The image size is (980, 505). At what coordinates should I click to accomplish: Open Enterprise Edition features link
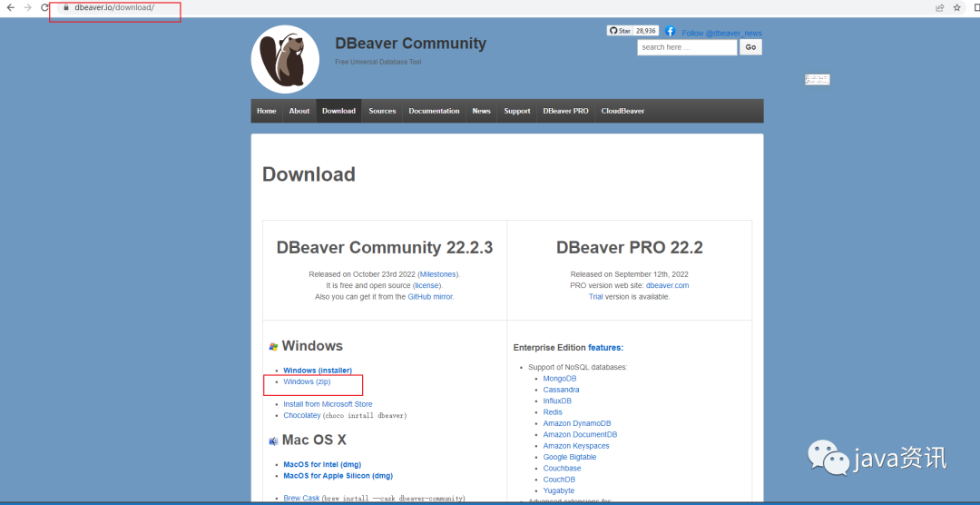coord(605,347)
